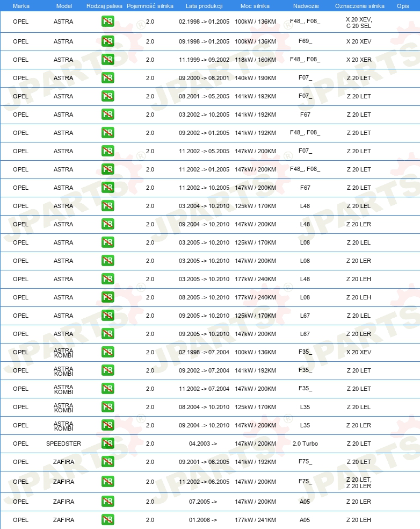The width and height of the screenshot is (420, 529).
Task: Select the 09.2000 -> 08.2001 date cell
Action: 204,78
